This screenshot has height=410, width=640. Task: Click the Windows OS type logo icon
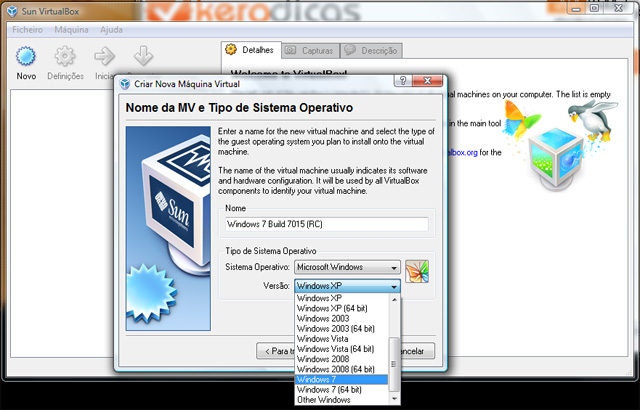coord(417,271)
